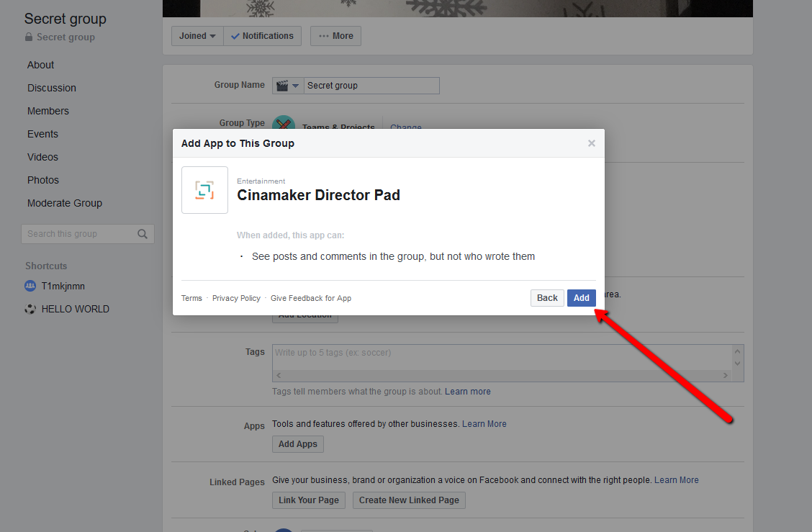The height and width of the screenshot is (532, 812).
Task: Open the Events section
Action: pos(42,134)
